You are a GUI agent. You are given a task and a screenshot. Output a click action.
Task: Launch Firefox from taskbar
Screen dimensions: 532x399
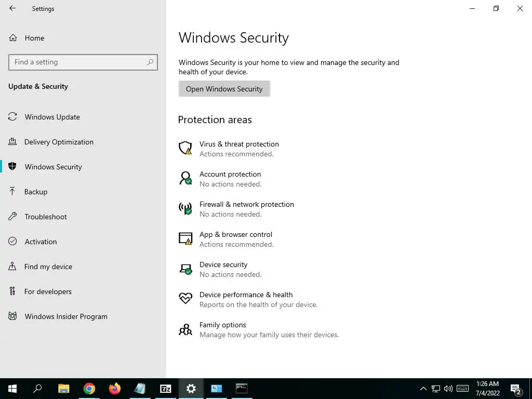115,389
